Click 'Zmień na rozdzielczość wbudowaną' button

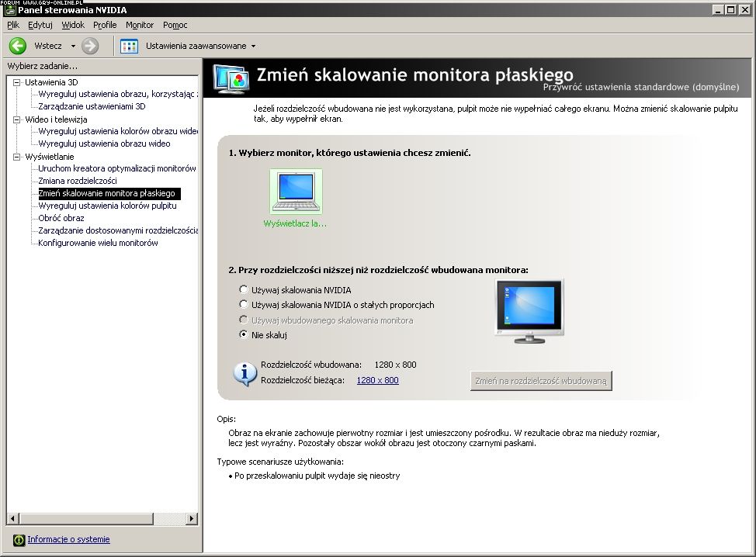[541, 381]
